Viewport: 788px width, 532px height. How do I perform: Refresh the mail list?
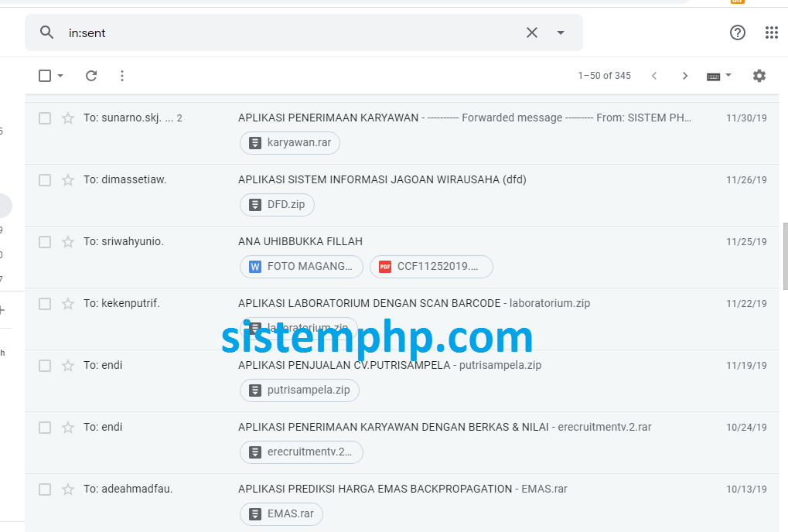click(x=91, y=76)
